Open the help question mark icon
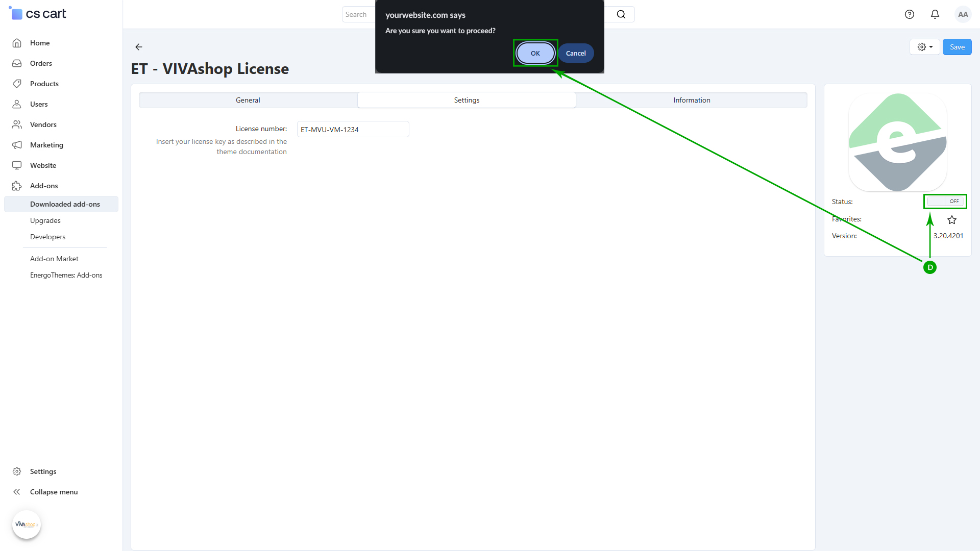This screenshot has width=980, height=551. tap(909, 14)
